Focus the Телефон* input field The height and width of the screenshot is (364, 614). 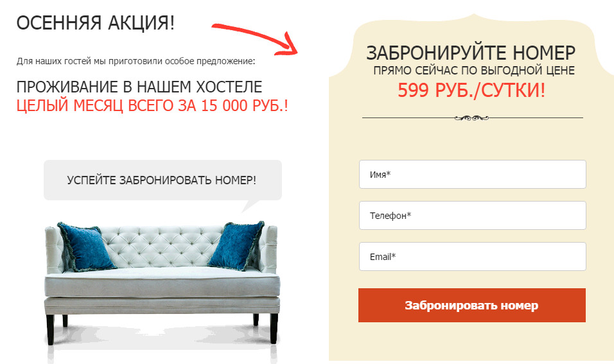click(473, 215)
